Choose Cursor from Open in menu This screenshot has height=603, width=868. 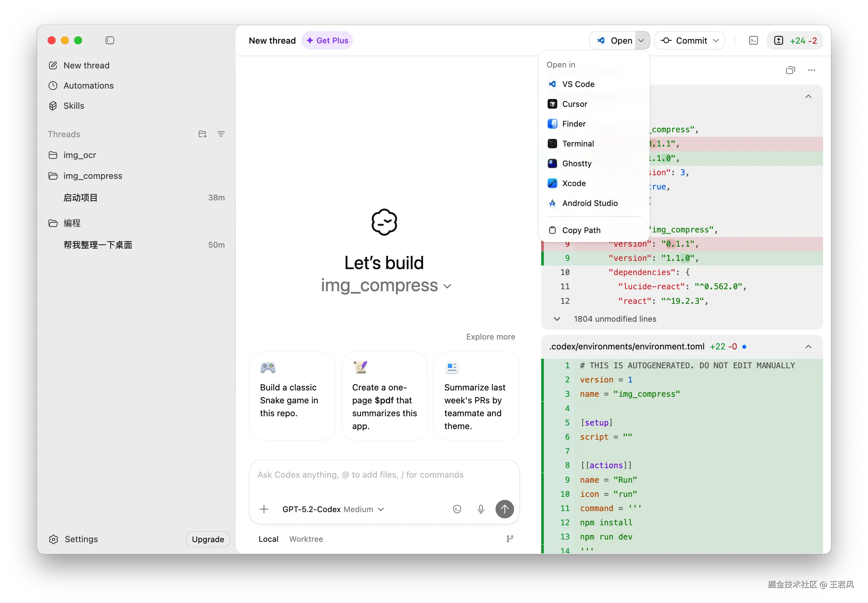pyautogui.click(x=574, y=104)
